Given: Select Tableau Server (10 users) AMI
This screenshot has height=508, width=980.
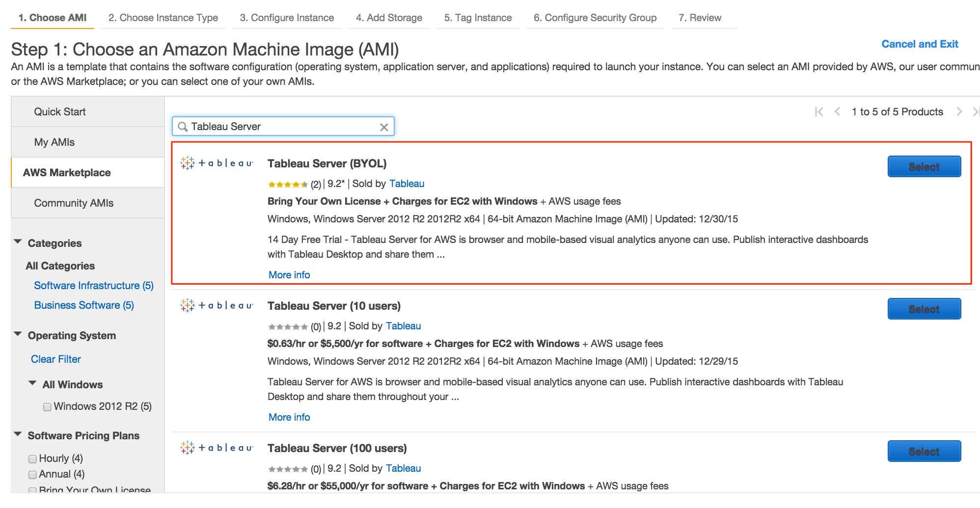Looking at the screenshot, I should (x=924, y=309).
